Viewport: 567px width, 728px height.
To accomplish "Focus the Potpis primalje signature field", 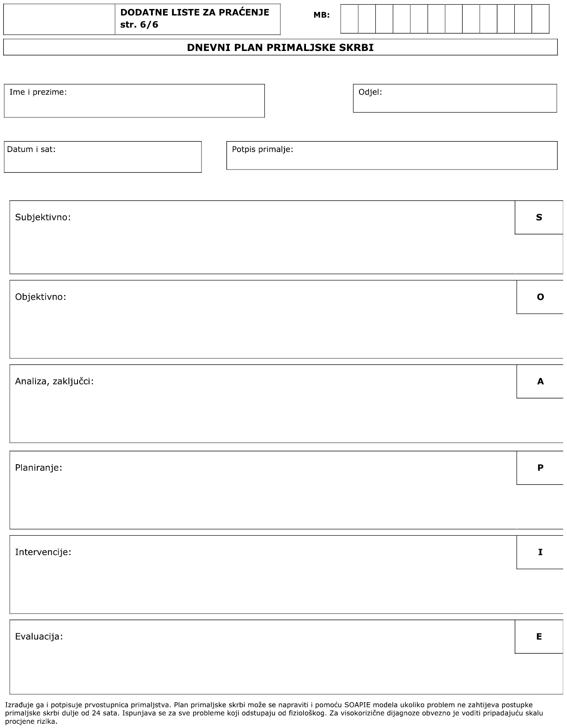I will [x=392, y=159].
